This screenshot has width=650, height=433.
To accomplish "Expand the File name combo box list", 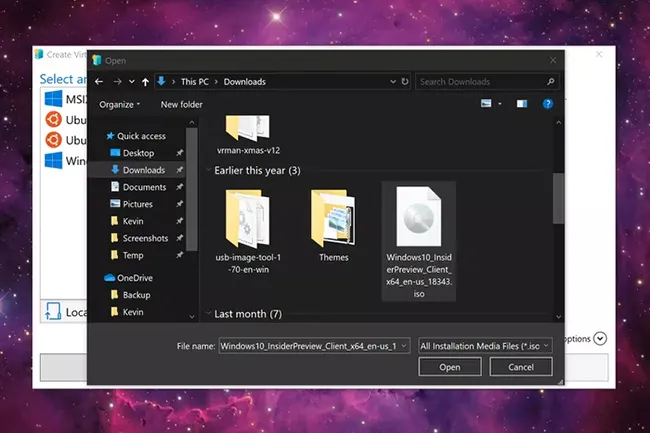I will click(404, 345).
